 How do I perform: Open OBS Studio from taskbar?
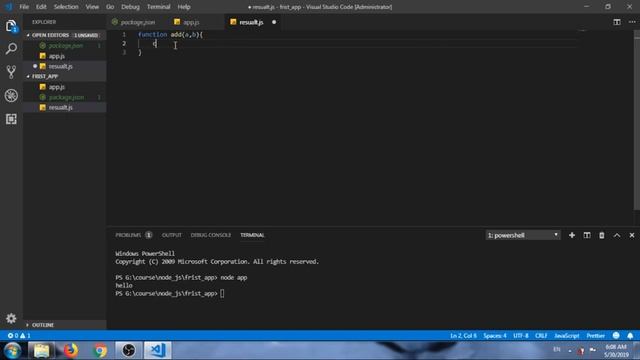(129, 351)
